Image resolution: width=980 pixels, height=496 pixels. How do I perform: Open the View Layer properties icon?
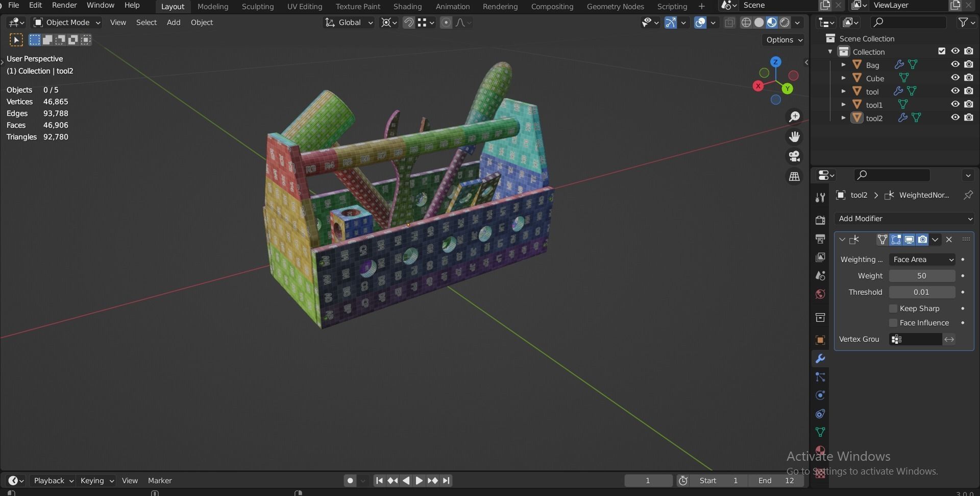820,257
